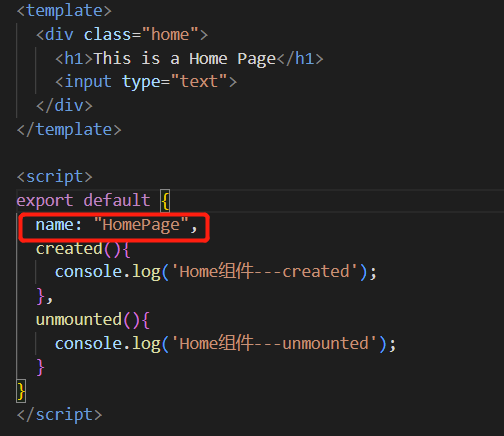The width and height of the screenshot is (504, 436).
Task: Click the 'Home组件---created' string
Action: [265, 272]
